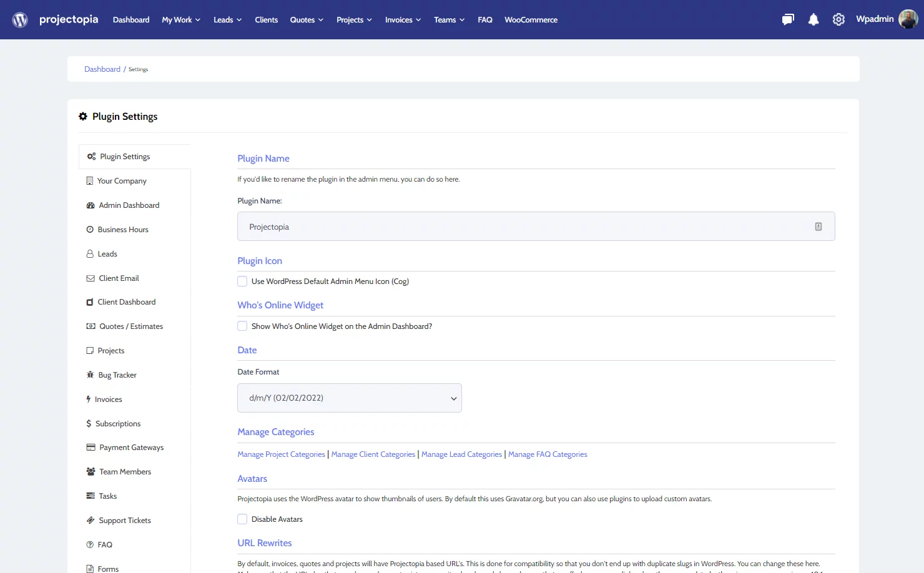
Task: Click the Dashboard breadcrumb link
Action: pos(102,69)
